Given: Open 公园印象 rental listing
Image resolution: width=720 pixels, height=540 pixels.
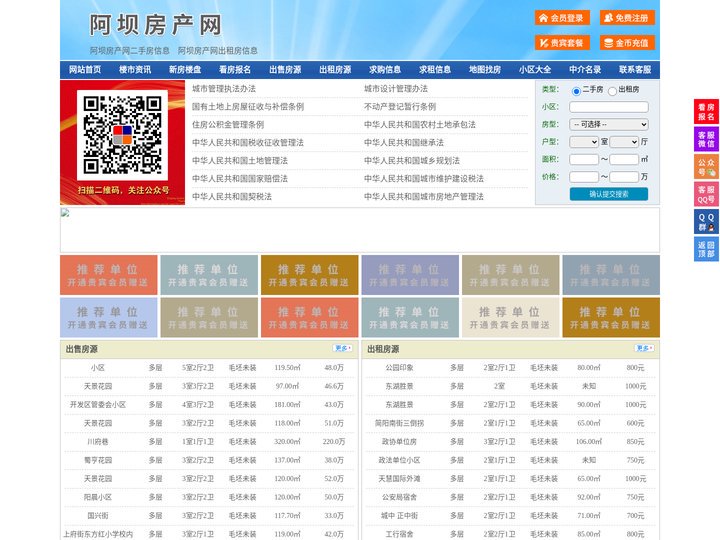Looking at the screenshot, I should (399, 368).
